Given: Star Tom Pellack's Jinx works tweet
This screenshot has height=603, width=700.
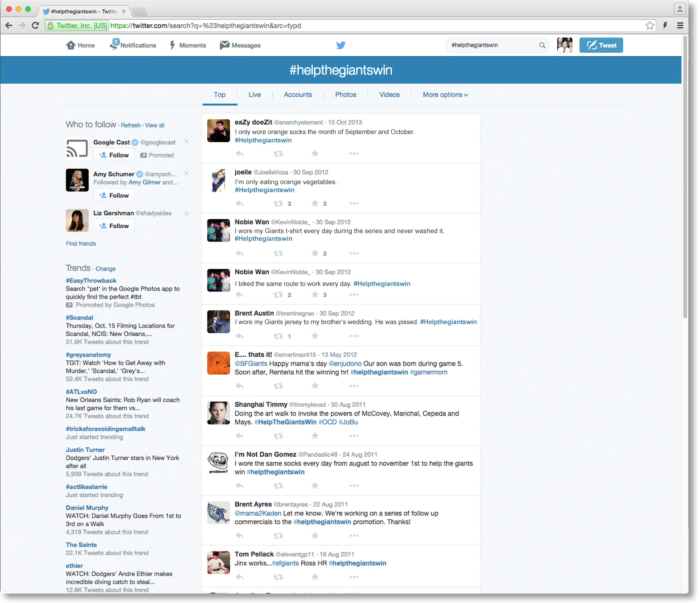Looking at the screenshot, I should point(315,577).
